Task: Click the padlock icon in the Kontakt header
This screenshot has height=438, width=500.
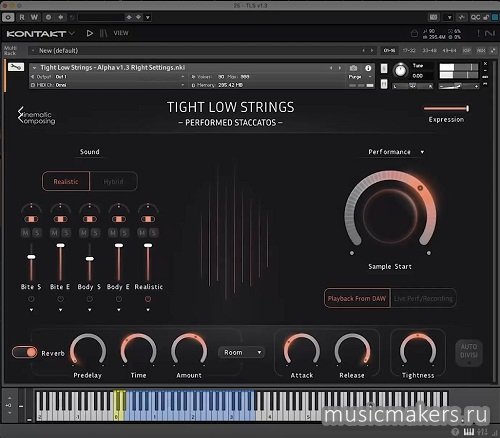Action: click(414, 33)
